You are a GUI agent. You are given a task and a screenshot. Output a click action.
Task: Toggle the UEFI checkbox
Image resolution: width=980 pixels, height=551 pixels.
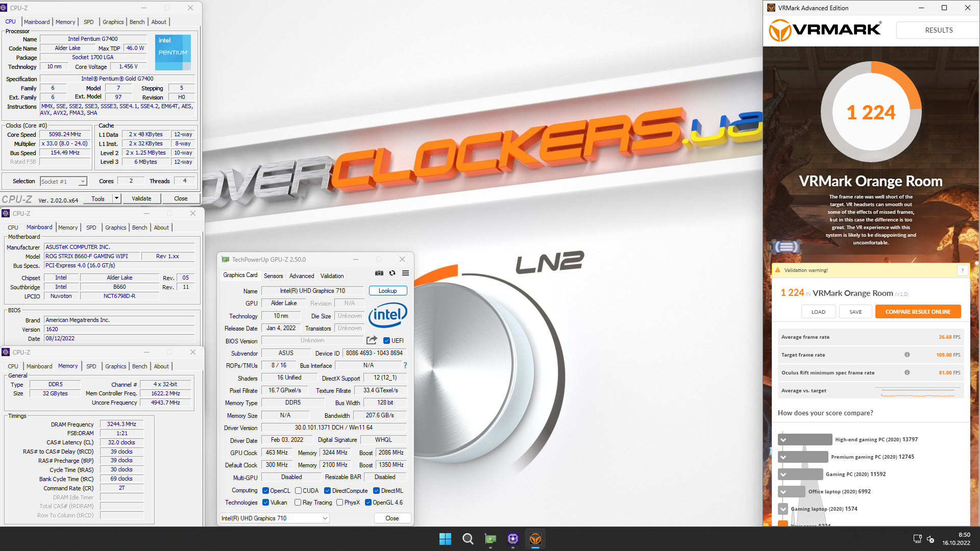point(386,341)
